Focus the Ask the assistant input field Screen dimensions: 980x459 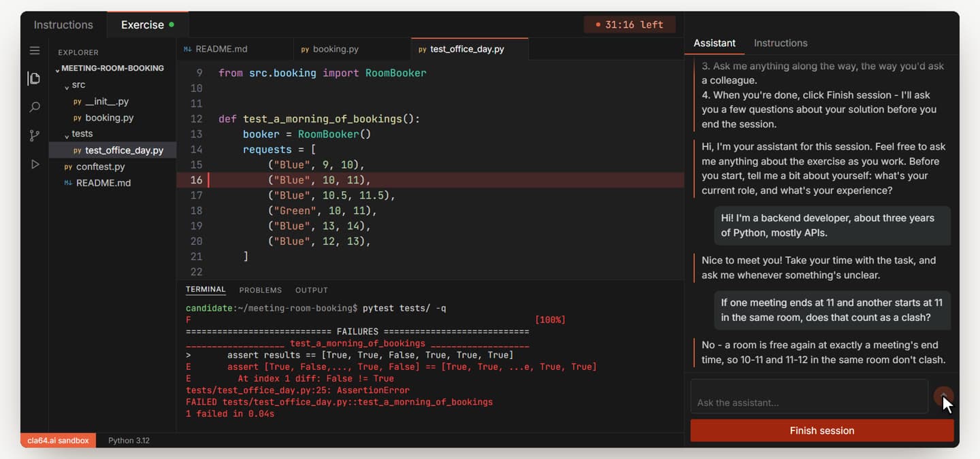(809, 396)
